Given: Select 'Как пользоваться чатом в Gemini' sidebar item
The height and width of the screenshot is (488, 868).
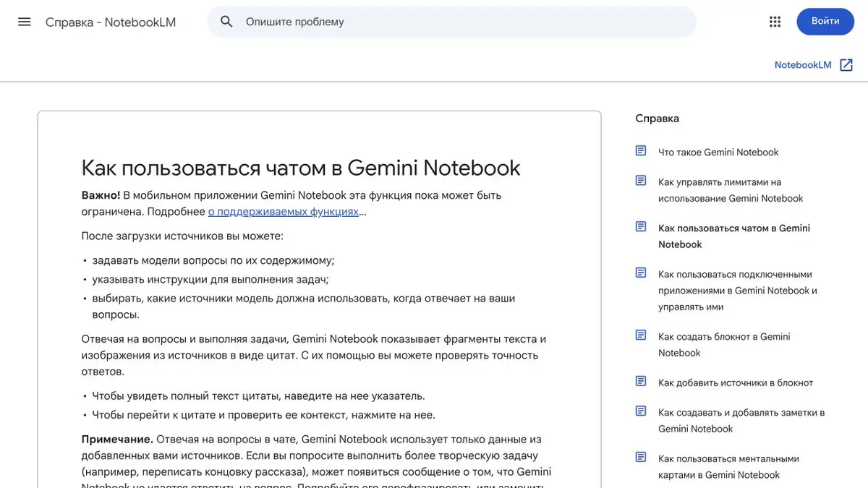Looking at the screenshot, I should tap(734, 236).
